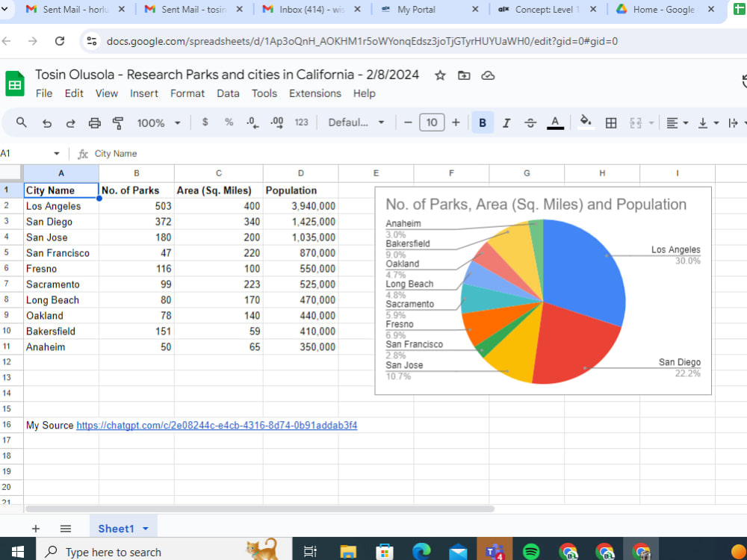Viewport: 747px width, 560px height.
Task: View site information icon in address bar
Action: tap(92, 41)
